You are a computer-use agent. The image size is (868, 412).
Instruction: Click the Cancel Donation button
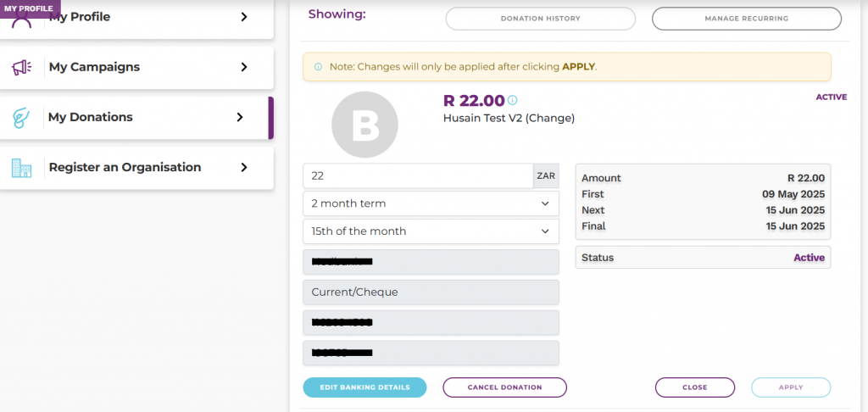[505, 387]
